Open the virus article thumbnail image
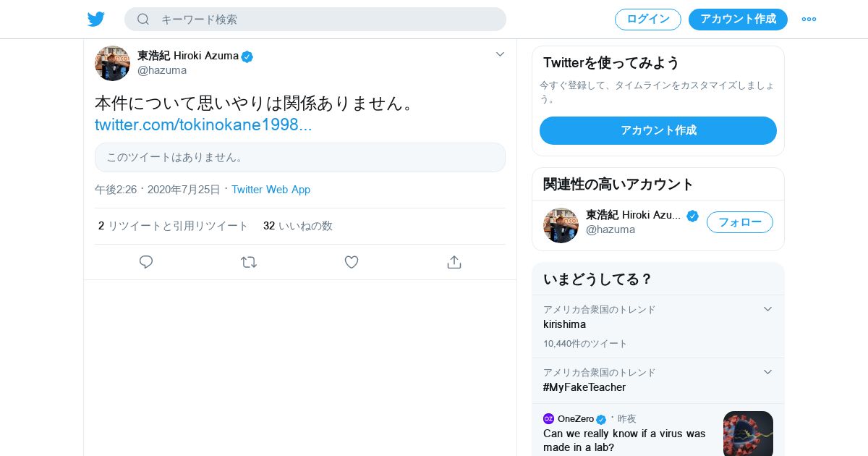Viewport: 868px width, 456px height. pos(748,434)
